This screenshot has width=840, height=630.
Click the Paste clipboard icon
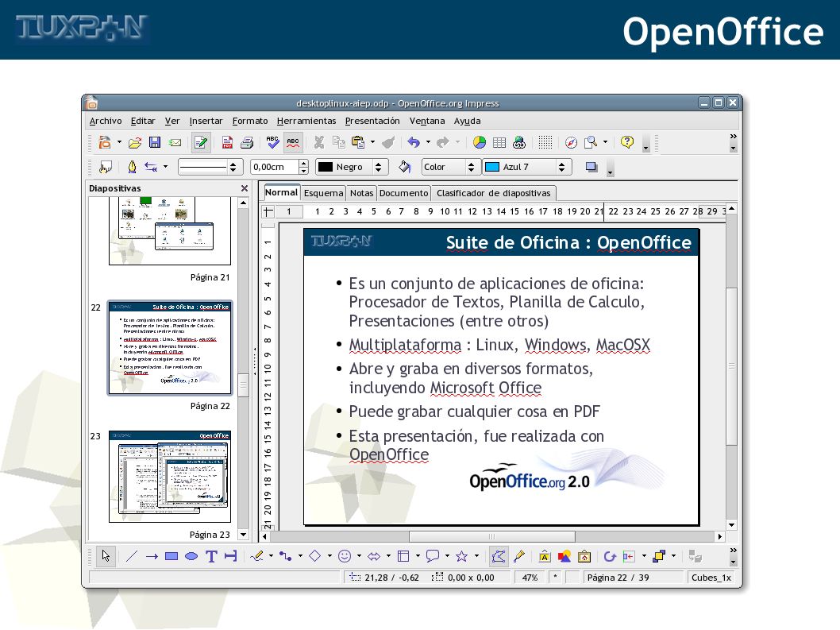point(358,142)
